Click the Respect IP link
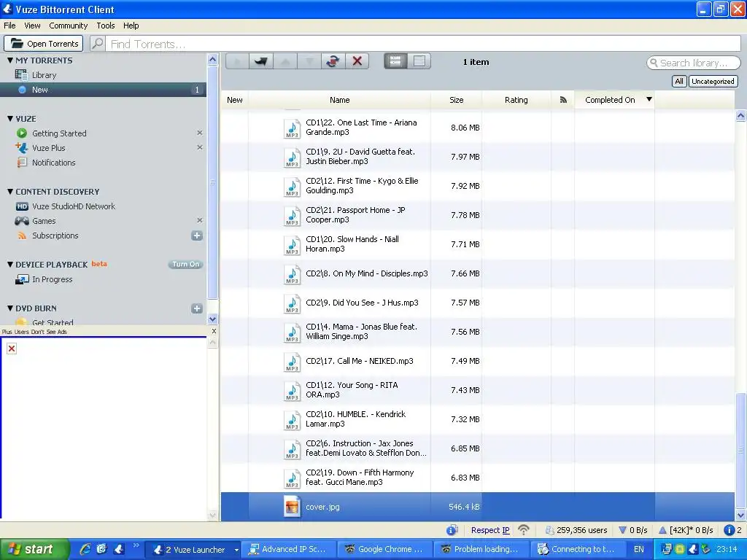The image size is (747, 560). point(489,530)
